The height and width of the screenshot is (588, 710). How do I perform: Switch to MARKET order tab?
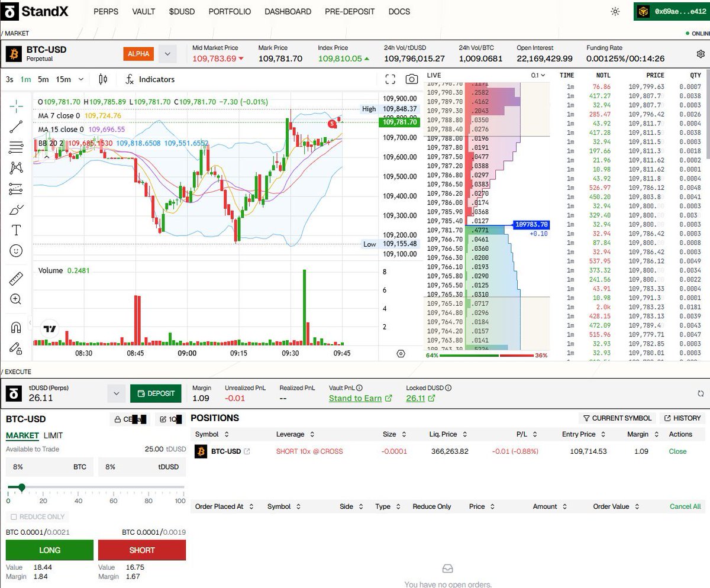[x=22, y=435]
